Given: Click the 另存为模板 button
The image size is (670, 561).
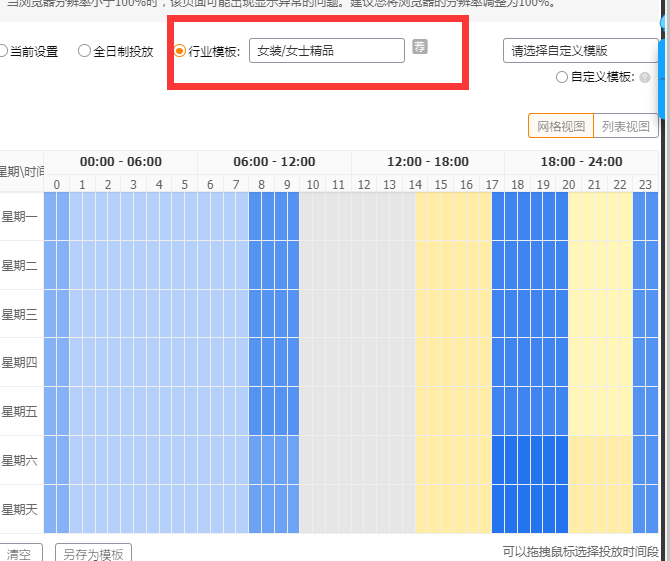Looking at the screenshot, I should click(x=93, y=553).
